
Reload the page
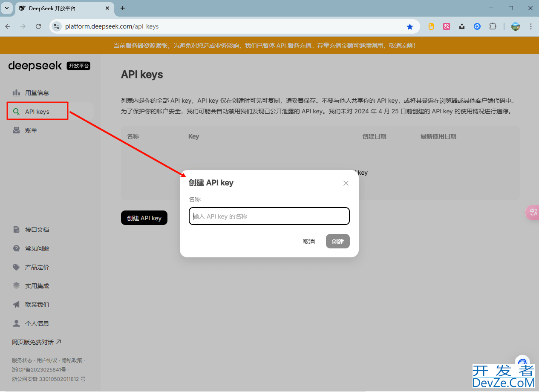(38, 26)
